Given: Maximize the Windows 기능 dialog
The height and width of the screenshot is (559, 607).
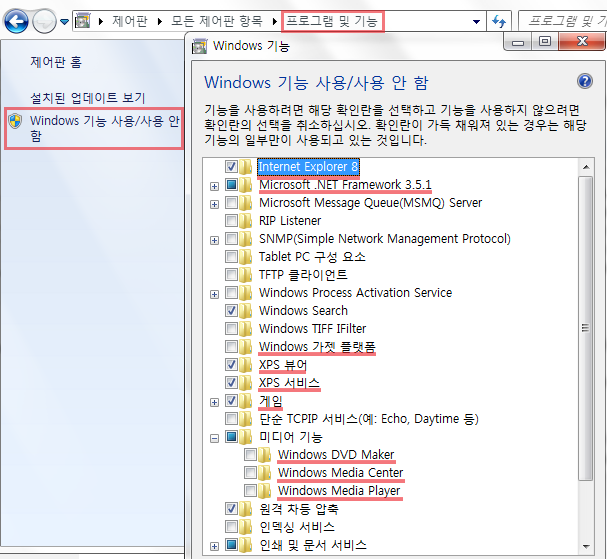Looking at the screenshot, I should (x=545, y=41).
